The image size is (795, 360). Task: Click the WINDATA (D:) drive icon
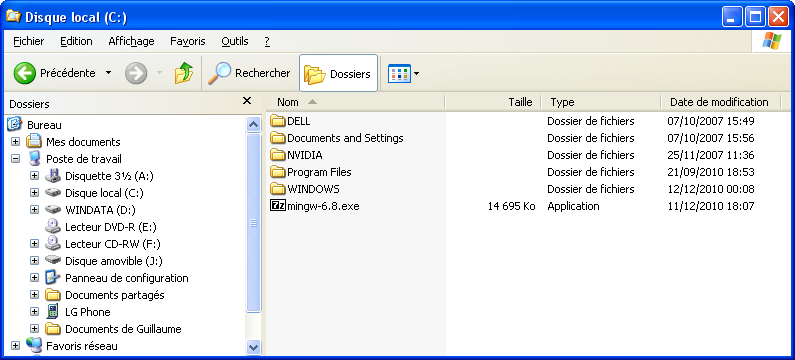53,209
